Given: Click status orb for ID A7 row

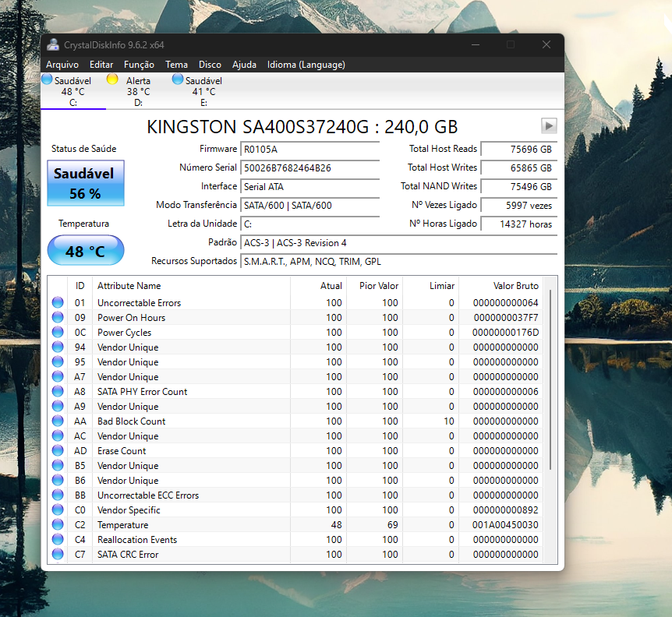Looking at the screenshot, I should pos(58,377).
